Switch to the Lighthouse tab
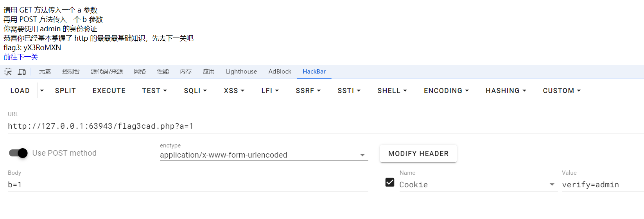The image size is (644, 219). [x=241, y=72]
